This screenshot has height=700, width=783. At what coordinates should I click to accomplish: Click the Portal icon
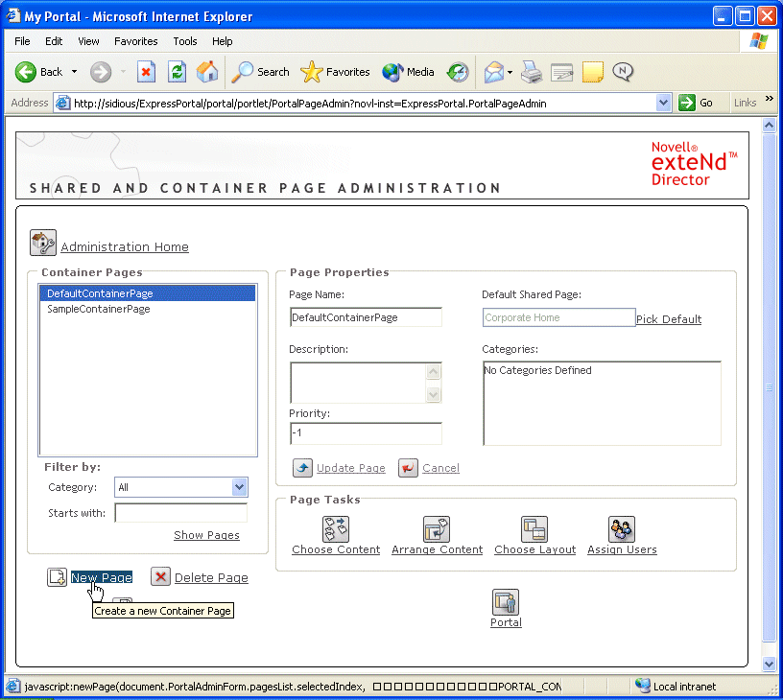pos(506,601)
